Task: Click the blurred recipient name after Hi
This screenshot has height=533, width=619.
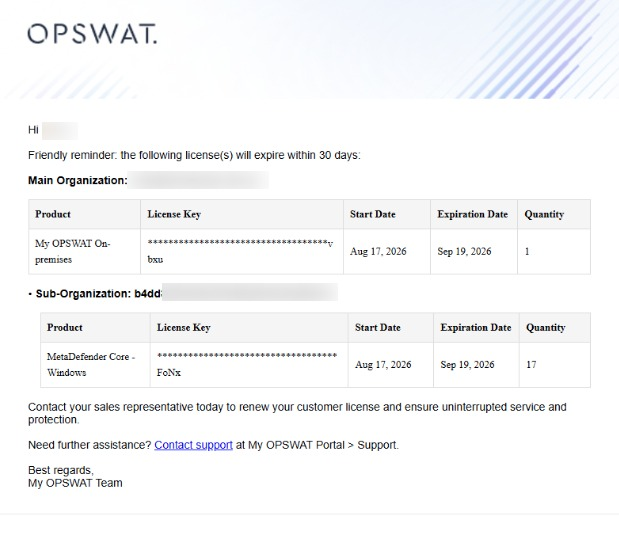Action: tap(60, 131)
